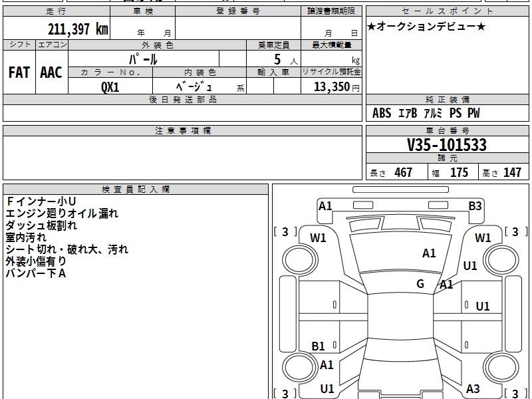532x399 pixels.
Task: Click the 輸入車 header
Action: (273, 72)
